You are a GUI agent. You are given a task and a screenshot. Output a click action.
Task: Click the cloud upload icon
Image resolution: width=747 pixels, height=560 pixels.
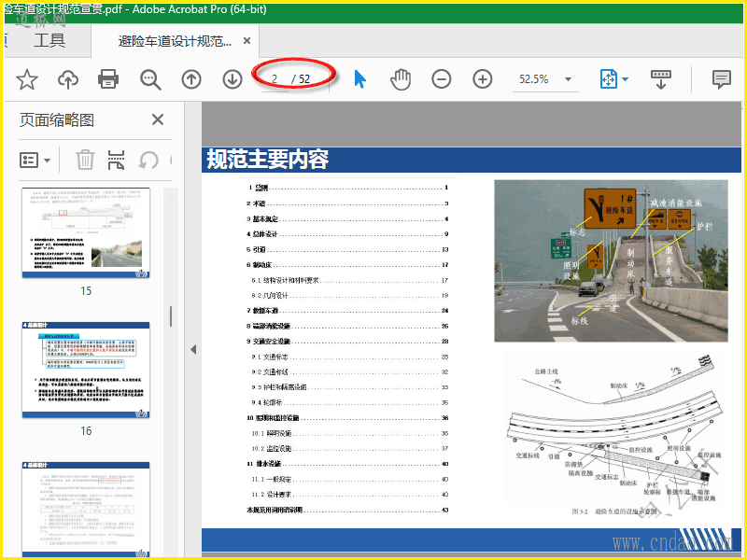pyautogui.click(x=68, y=79)
